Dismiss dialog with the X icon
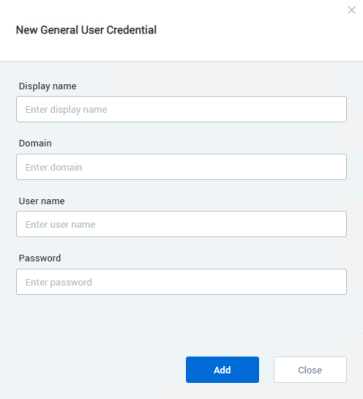 pos(351,10)
